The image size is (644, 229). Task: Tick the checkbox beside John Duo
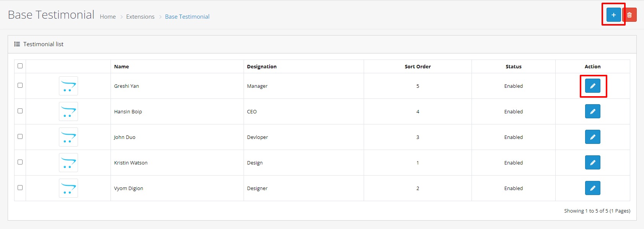pos(20,137)
